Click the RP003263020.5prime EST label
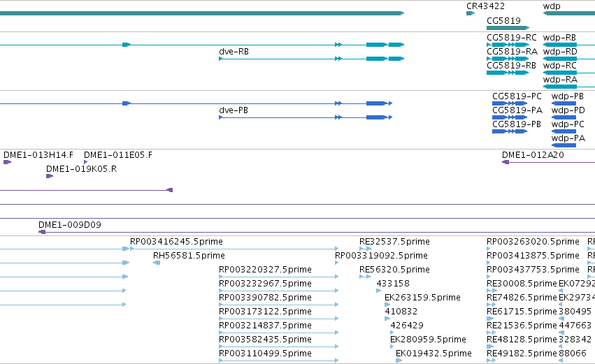Viewport: 595px width, 364px height. tap(533, 242)
